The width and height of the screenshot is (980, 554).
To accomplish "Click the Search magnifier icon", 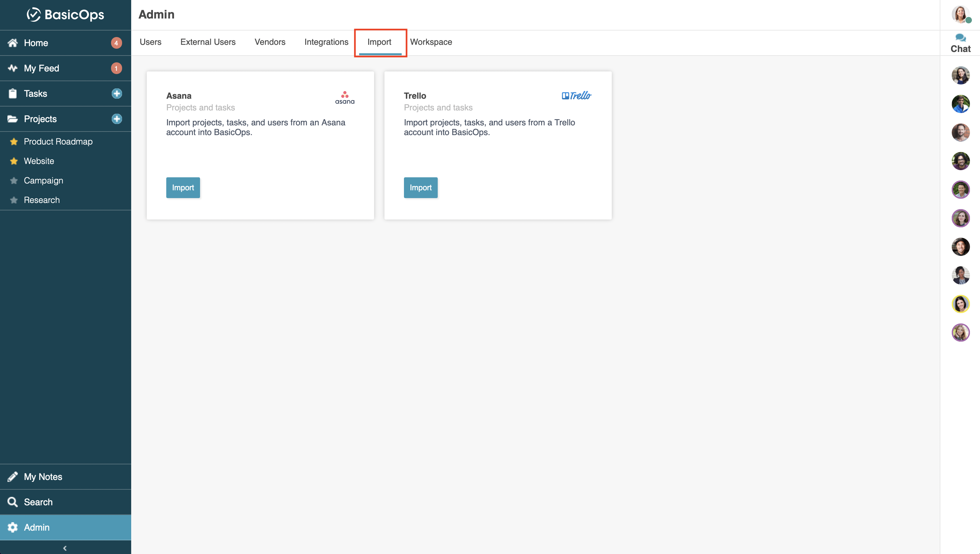I will pyautogui.click(x=13, y=502).
